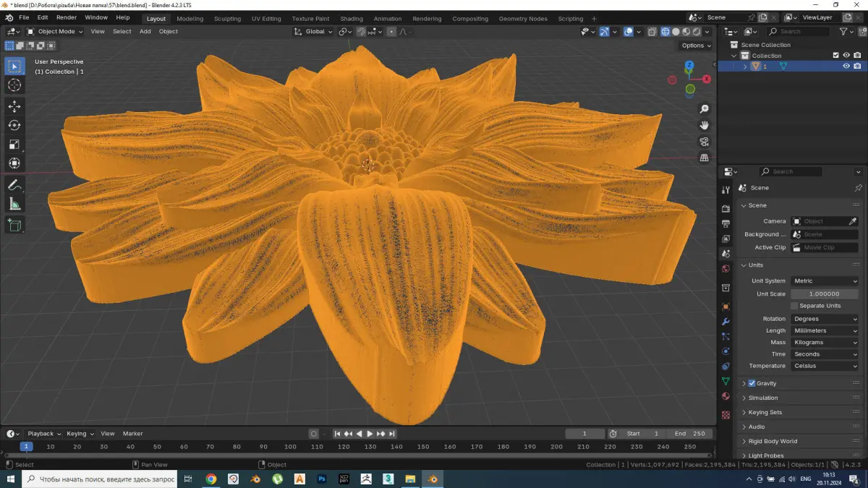Open the Temperature Celsius dropdown
The width and height of the screenshot is (868, 488).
pyautogui.click(x=825, y=366)
